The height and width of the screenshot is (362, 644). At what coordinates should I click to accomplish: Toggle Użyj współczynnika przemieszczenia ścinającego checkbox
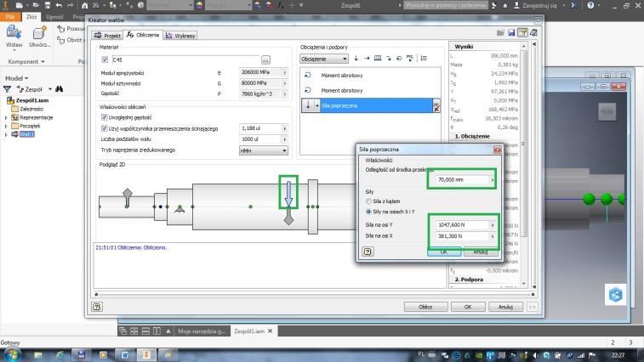tap(105, 128)
